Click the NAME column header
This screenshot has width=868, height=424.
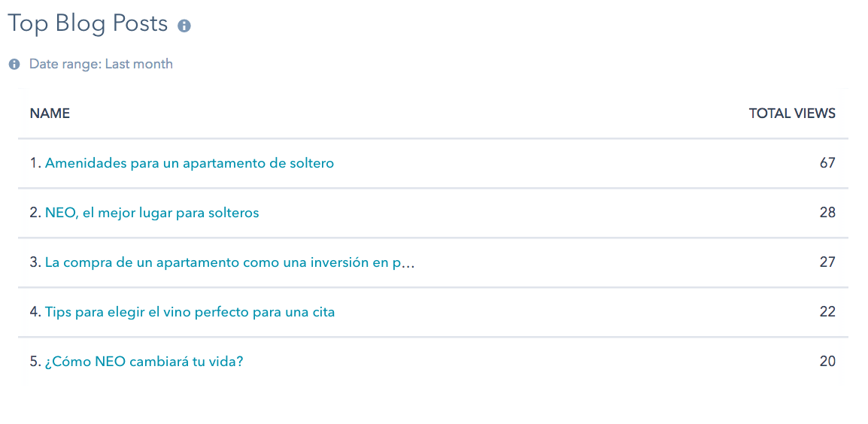point(50,114)
